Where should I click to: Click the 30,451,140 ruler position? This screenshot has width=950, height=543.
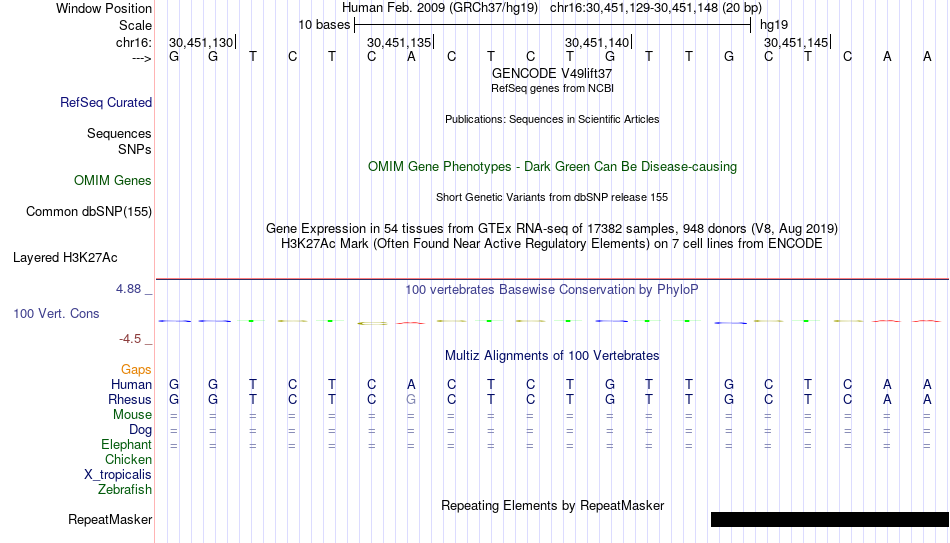pyautogui.click(x=597, y=42)
